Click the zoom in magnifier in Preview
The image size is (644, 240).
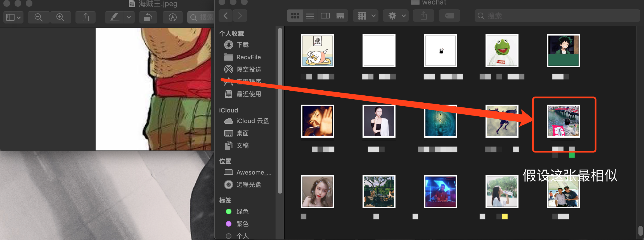coord(60,17)
